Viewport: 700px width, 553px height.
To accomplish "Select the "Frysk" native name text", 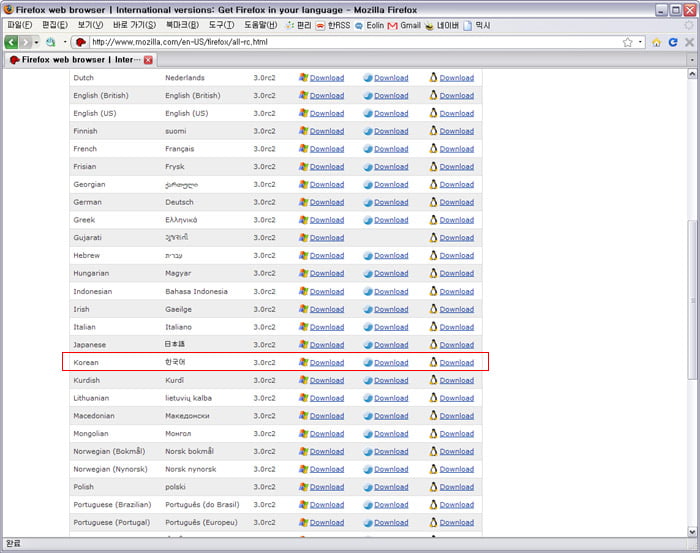I will (175, 166).
